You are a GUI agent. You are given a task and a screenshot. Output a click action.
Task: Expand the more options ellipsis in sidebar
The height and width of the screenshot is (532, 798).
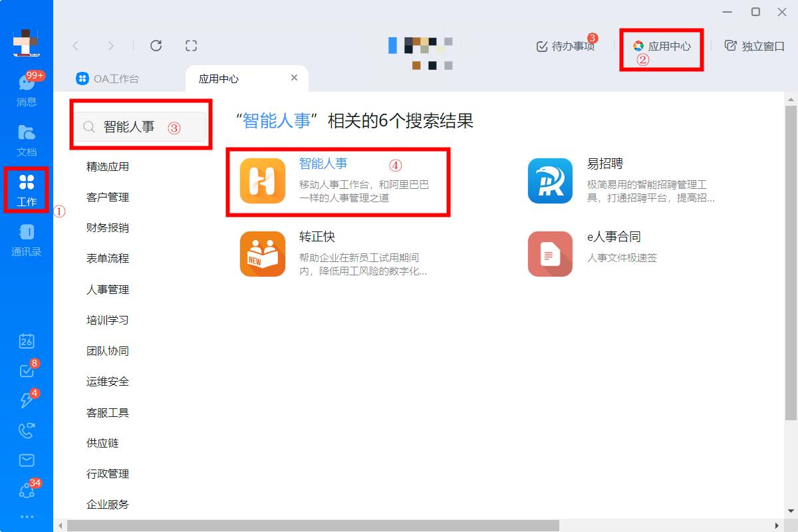tap(26, 516)
